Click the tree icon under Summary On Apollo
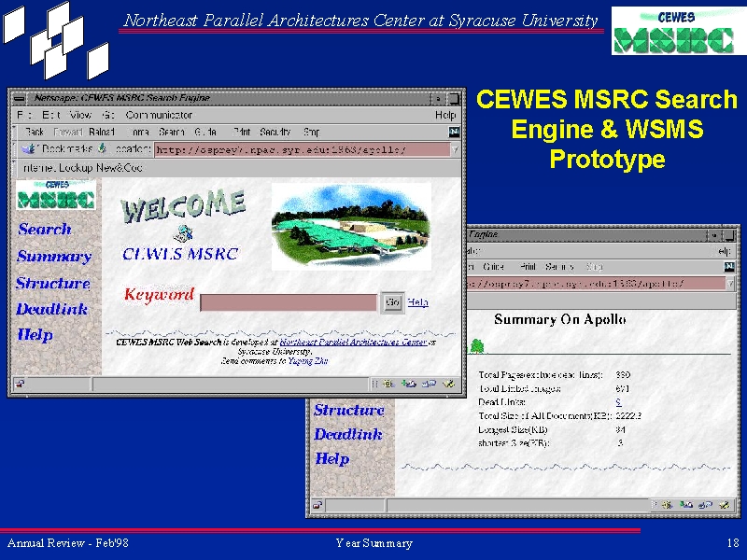The height and width of the screenshot is (560, 747). click(x=477, y=346)
